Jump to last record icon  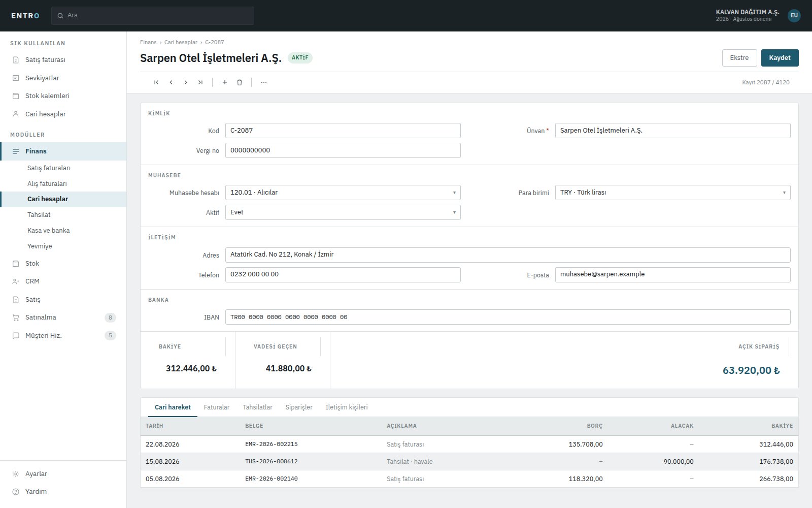coord(200,82)
